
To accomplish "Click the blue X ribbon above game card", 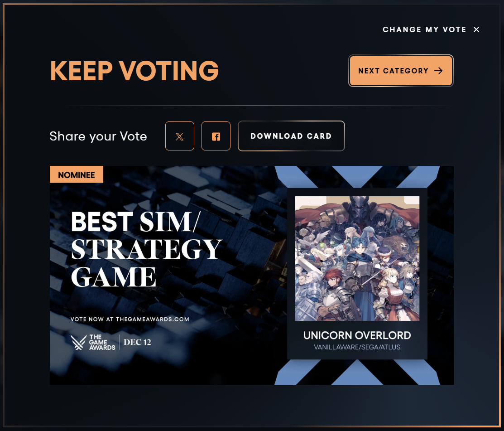I will point(357,177).
